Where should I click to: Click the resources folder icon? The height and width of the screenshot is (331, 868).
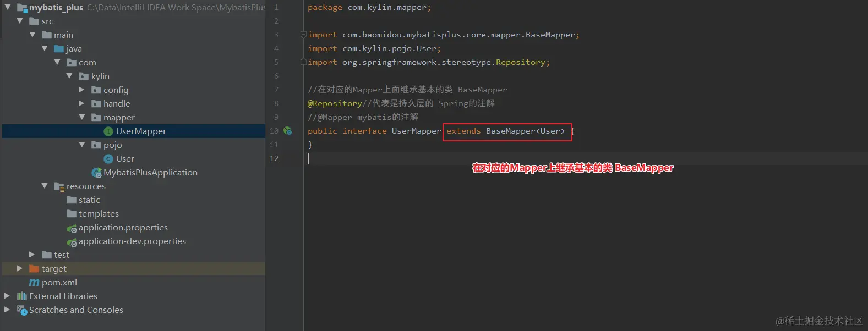59,186
